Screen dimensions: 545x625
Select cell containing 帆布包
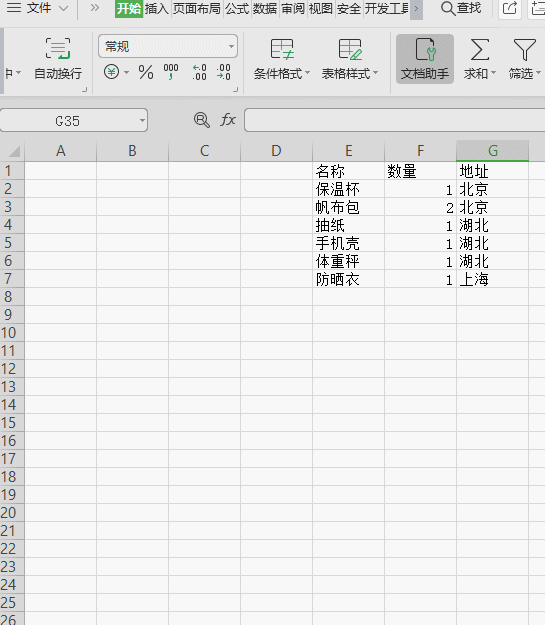[348, 207]
